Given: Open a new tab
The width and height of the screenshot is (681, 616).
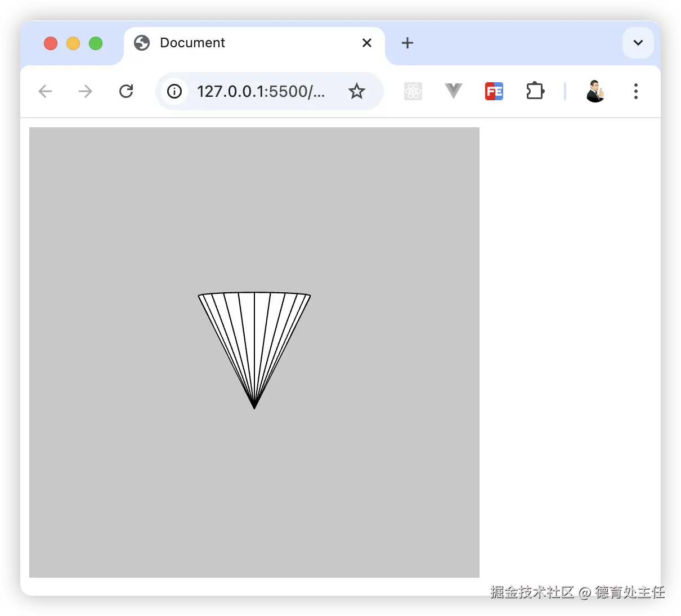Looking at the screenshot, I should pos(407,43).
